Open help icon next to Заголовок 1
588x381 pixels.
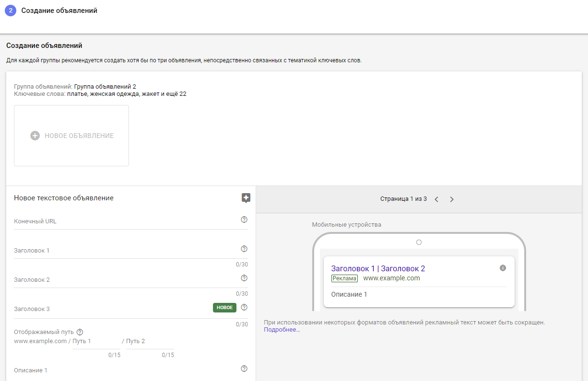click(x=244, y=249)
